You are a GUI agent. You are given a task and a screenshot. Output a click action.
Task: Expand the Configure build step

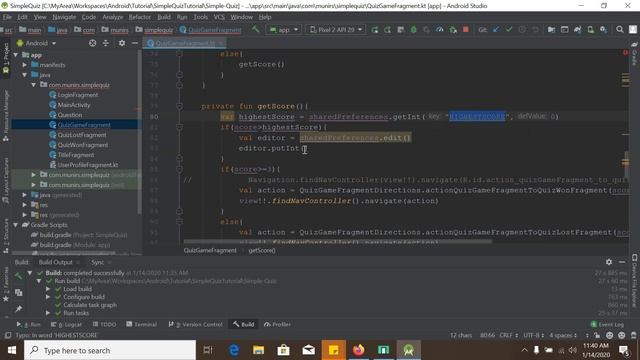coord(48,297)
